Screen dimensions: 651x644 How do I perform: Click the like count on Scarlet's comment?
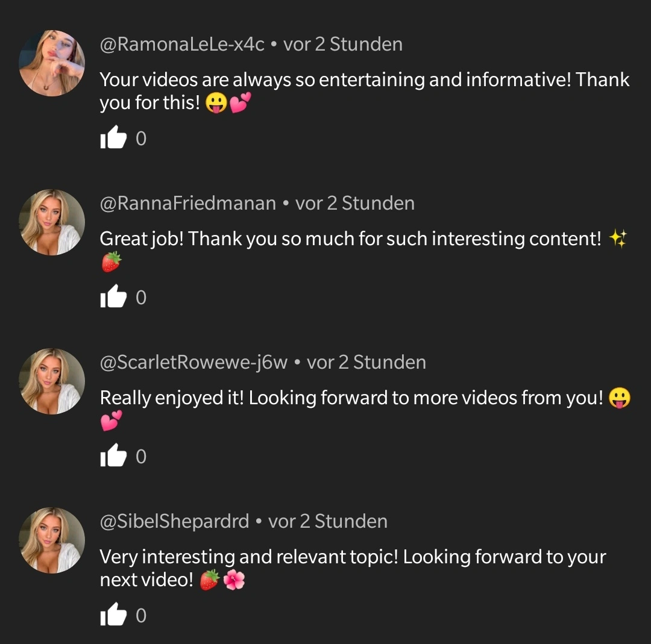(x=141, y=457)
